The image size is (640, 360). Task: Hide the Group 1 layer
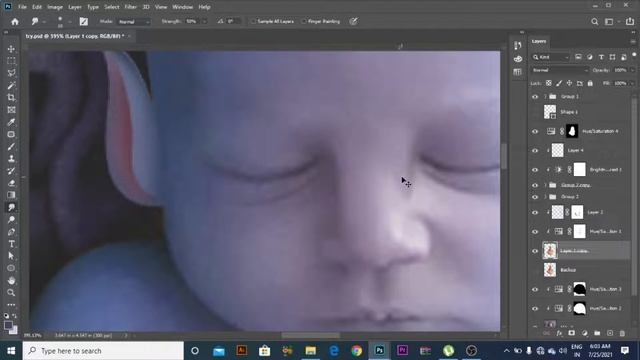click(535, 97)
